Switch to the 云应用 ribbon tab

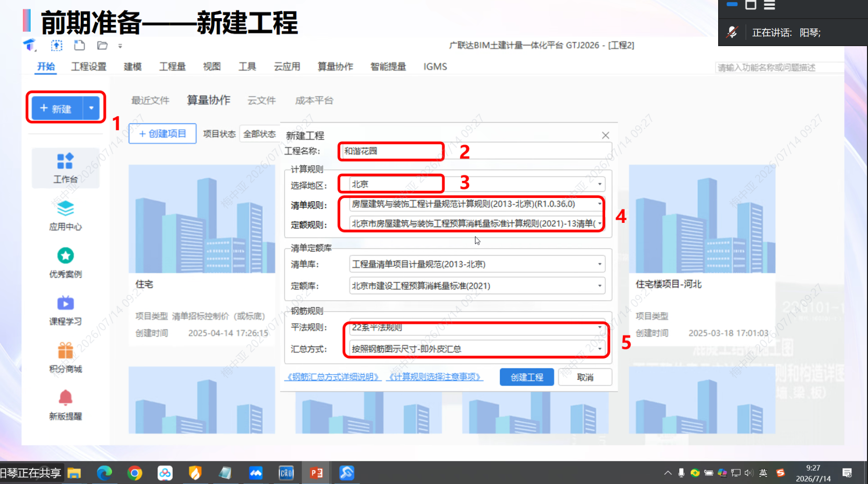coord(287,67)
